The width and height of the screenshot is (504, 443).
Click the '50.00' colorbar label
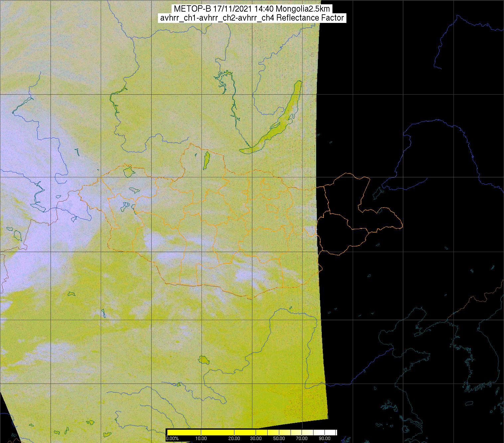pyautogui.click(x=280, y=438)
